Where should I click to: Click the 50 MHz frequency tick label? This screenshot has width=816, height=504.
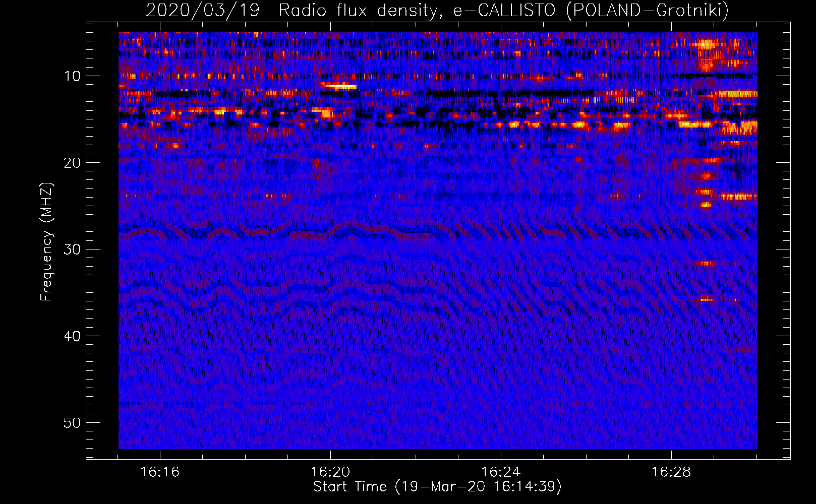click(x=72, y=423)
